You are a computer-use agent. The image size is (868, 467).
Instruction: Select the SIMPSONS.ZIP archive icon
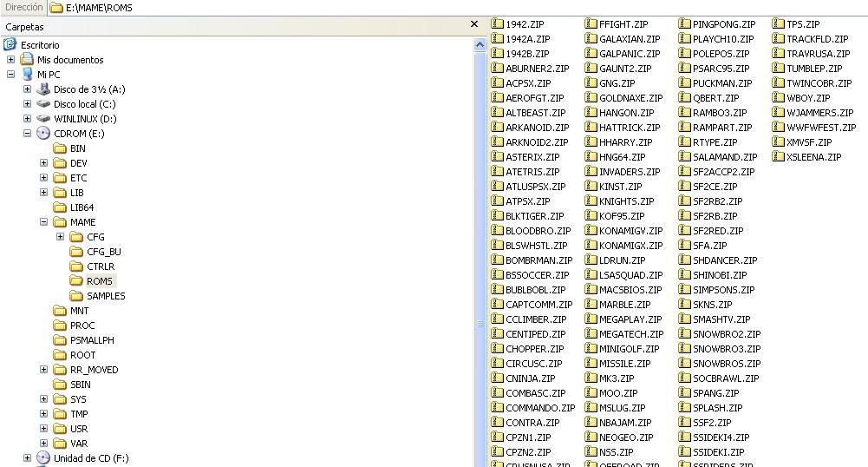point(684,289)
